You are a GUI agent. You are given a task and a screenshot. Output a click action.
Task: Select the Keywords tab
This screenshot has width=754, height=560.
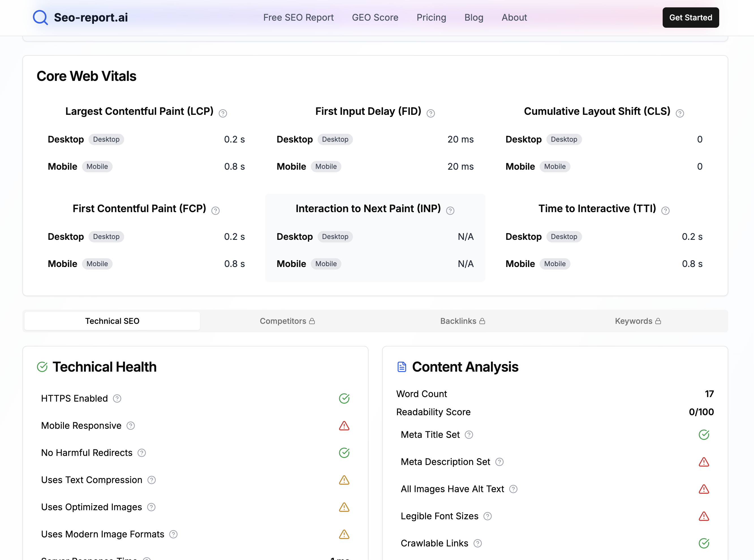point(637,321)
